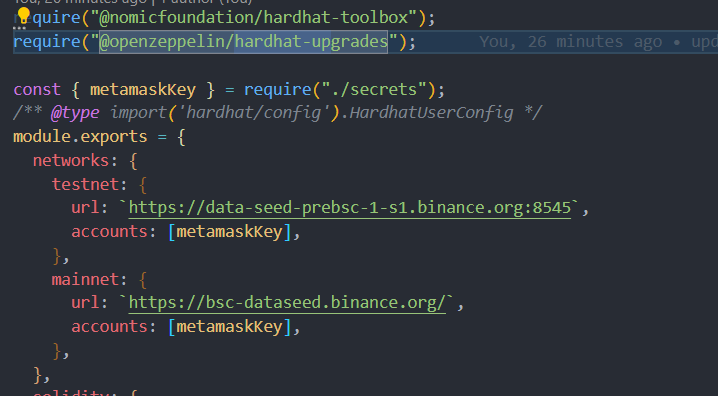The height and width of the screenshot is (396, 718).
Task: Open the bsc-dataseed.binance.org URL link
Action: click(x=287, y=303)
